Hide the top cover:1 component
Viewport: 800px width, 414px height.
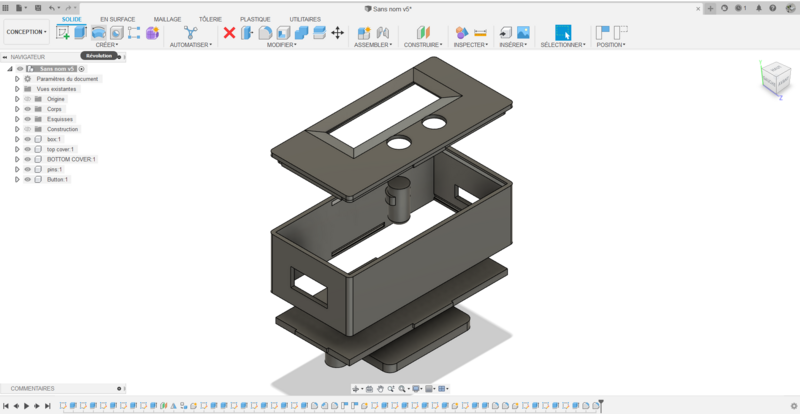[28, 149]
